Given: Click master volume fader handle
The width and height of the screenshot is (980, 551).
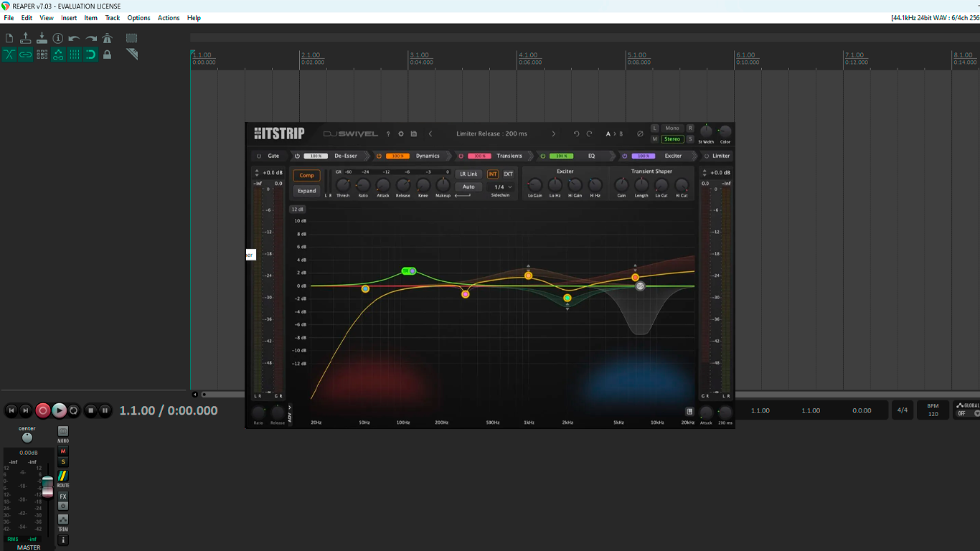Looking at the screenshot, I should pos(47,486).
